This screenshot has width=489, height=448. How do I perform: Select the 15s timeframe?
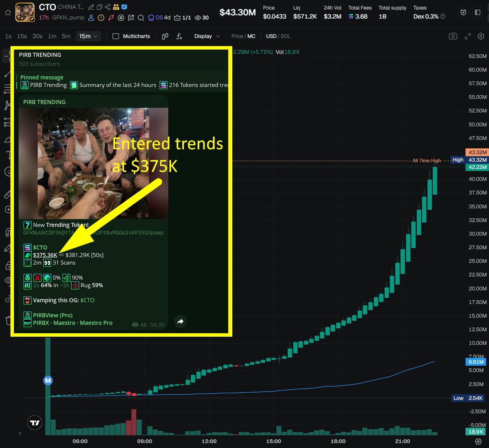pyautogui.click(x=22, y=36)
